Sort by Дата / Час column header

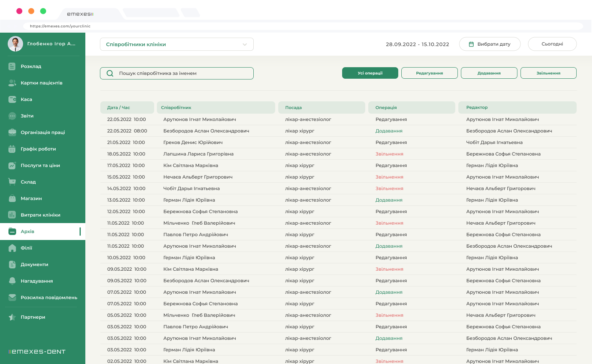127,108
